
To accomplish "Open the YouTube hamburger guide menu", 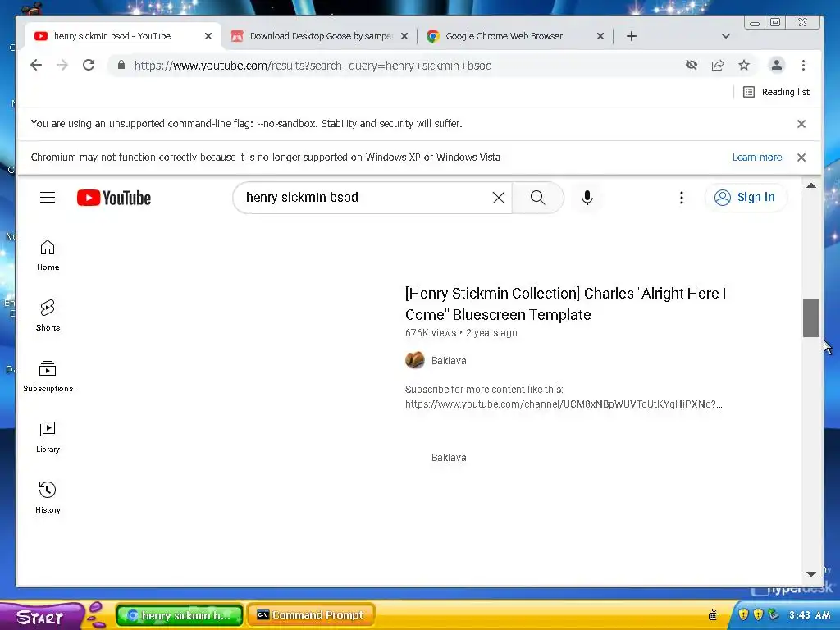I will click(48, 198).
